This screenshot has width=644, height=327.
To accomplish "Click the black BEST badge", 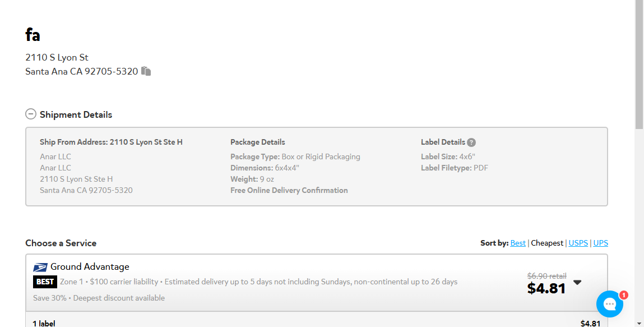I will point(45,282).
